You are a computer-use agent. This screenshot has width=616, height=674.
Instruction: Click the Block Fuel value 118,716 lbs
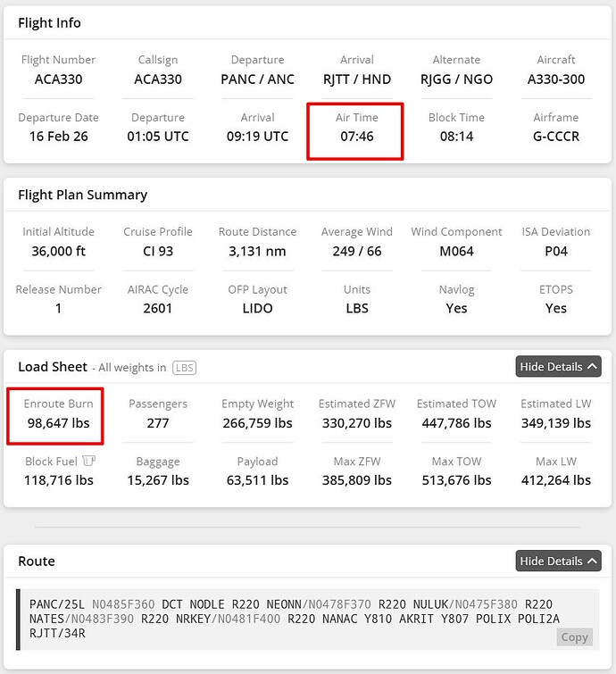pos(59,480)
